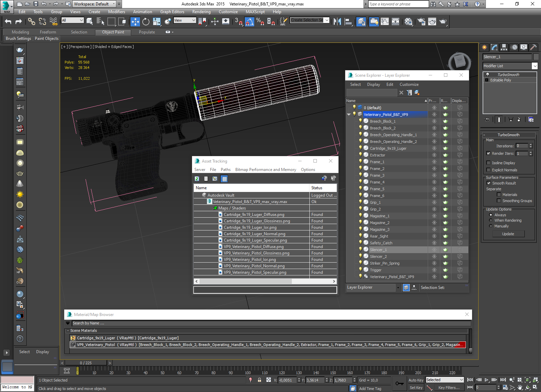Open the Hierarchy panel icon
The image size is (541, 392).
point(504,47)
